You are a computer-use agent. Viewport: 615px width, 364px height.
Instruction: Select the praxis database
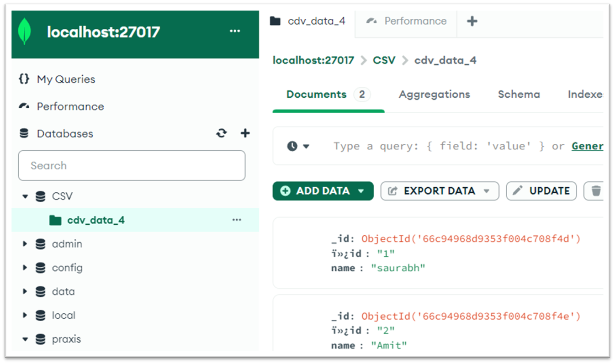pyautogui.click(x=66, y=339)
